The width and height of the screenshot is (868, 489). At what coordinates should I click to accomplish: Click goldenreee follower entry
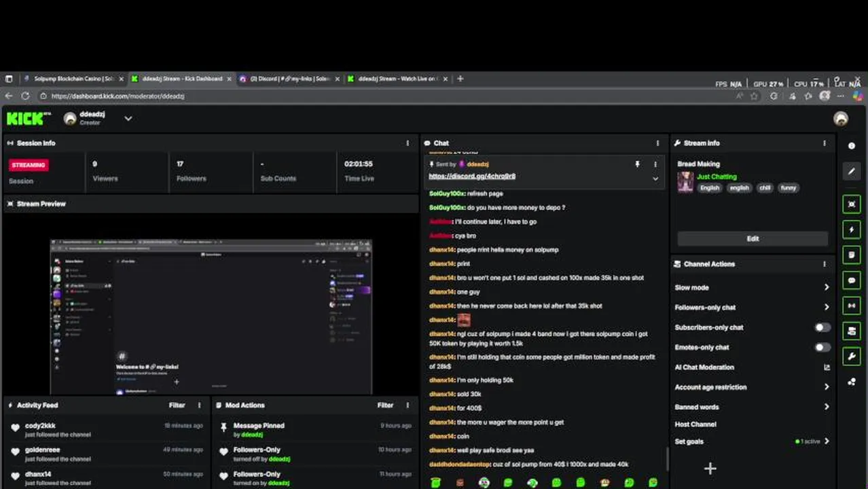(x=106, y=454)
